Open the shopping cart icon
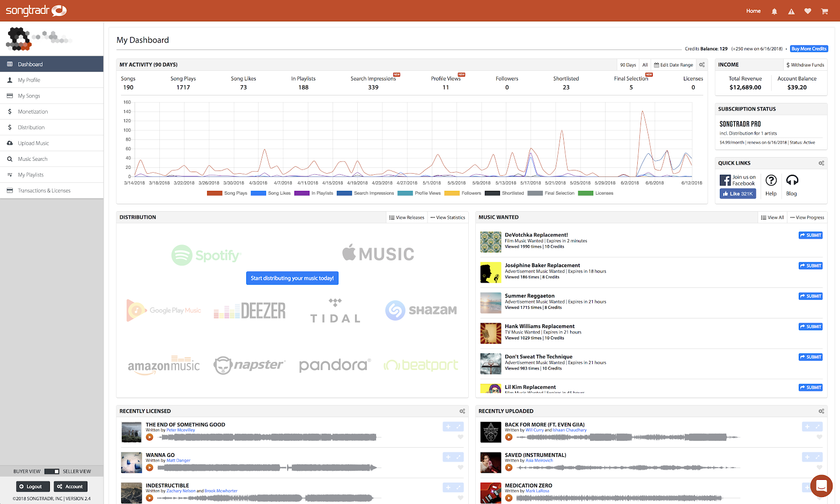This screenshot has height=504, width=840. [824, 11]
